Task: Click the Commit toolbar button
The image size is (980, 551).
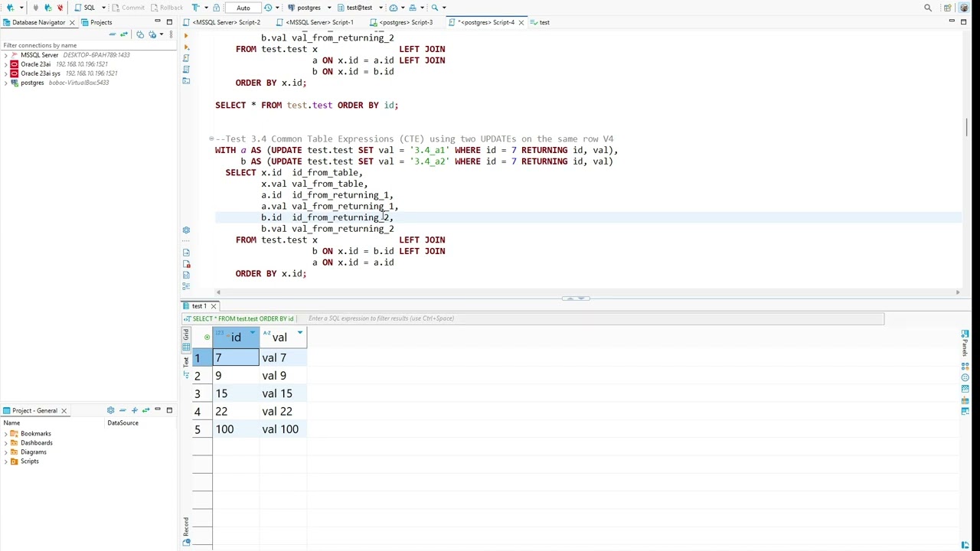Action: click(127, 8)
